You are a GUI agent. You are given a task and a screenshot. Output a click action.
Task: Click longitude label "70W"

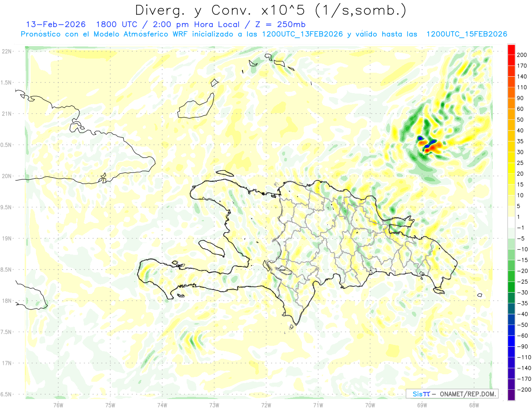[x=370, y=405]
